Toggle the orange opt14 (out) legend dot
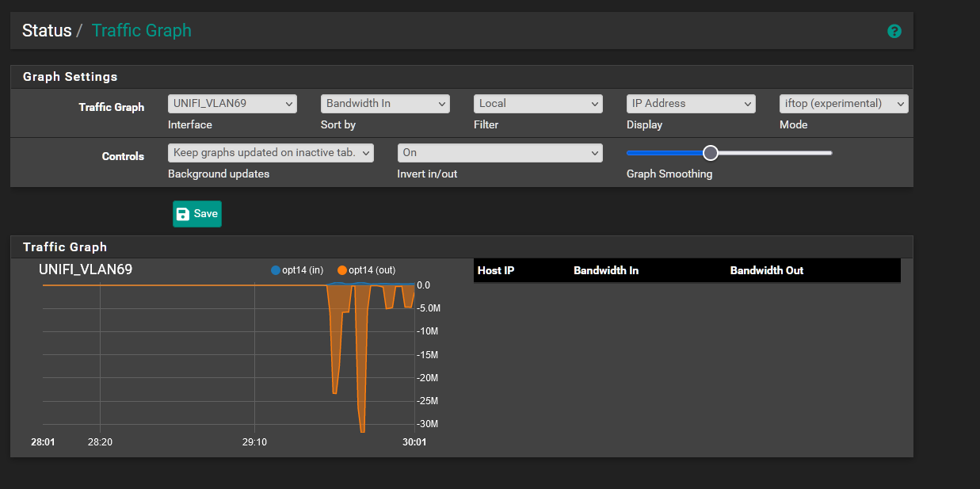This screenshot has height=489, width=980. [342, 270]
